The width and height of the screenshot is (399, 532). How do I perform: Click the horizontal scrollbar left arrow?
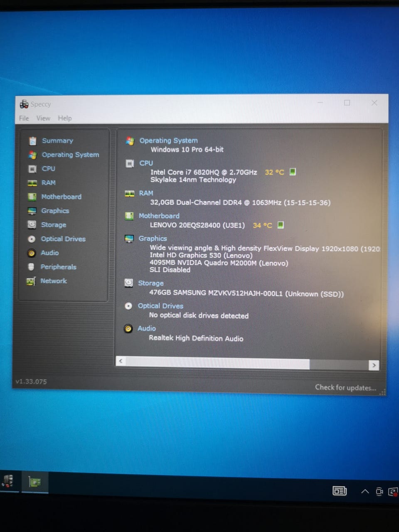click(121, 361)
